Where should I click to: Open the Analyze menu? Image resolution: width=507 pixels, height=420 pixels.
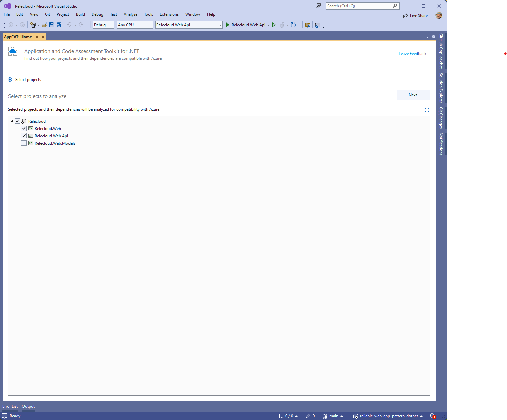click(x=130, y=14)
